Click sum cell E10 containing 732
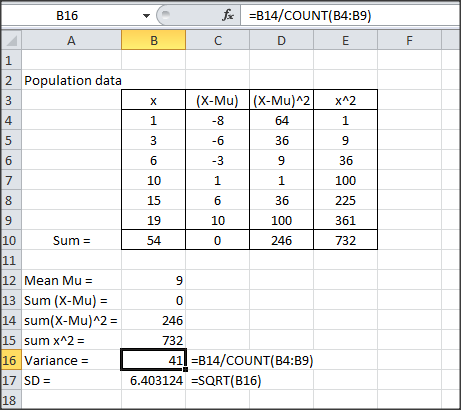The height and width of the screenshot is (410, 461). (345, 240)
